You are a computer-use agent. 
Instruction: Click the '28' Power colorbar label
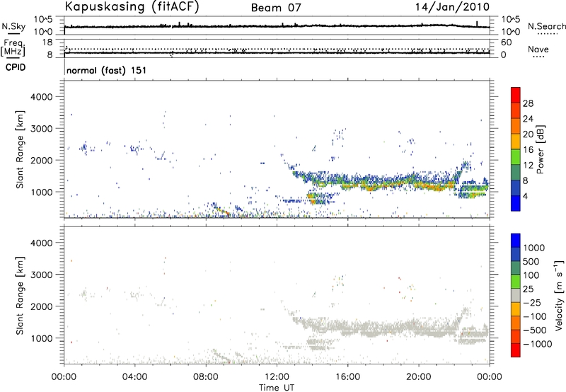point(528,103)
